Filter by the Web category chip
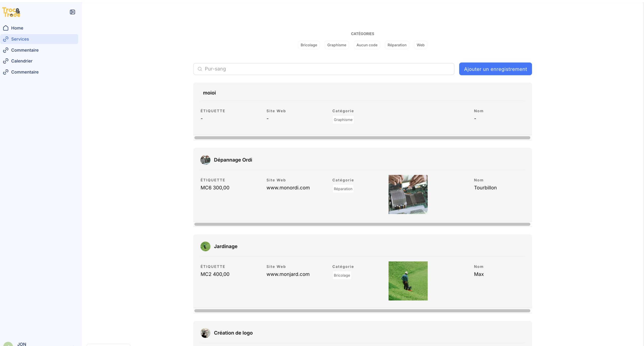 coord(420,45)
